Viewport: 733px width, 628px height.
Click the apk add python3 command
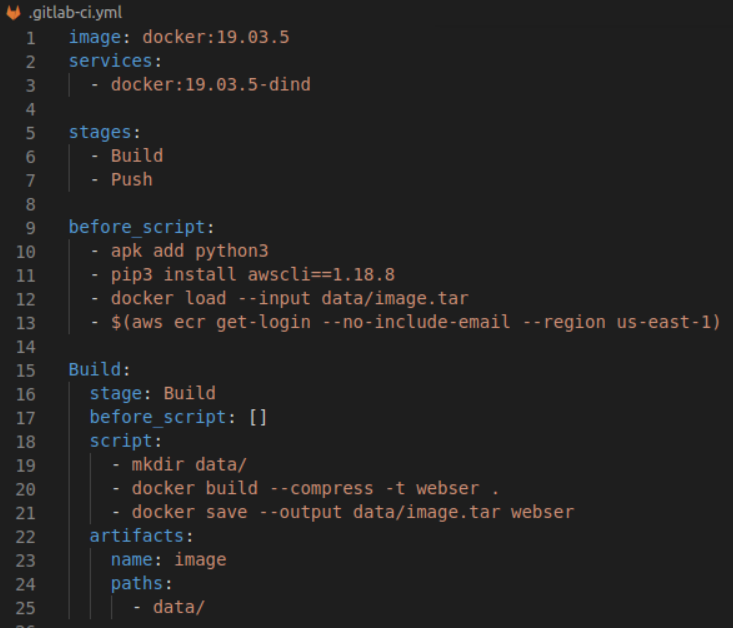tap(189, 252)
